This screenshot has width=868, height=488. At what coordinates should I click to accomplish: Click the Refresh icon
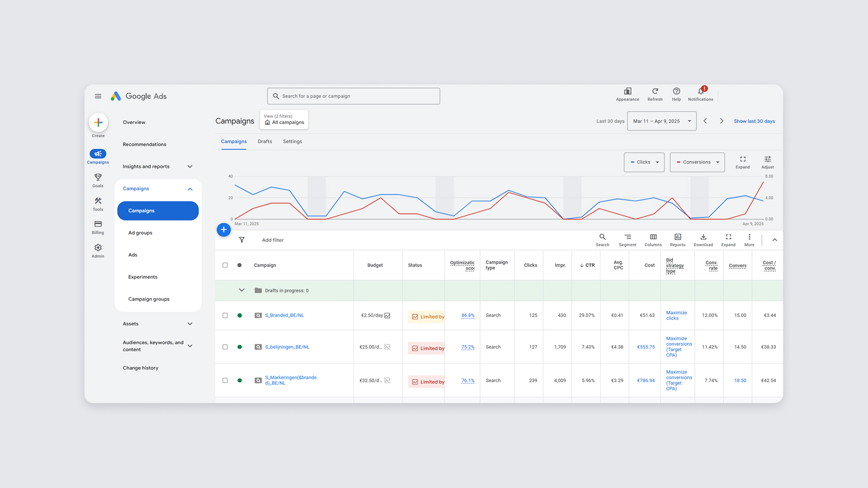(x=655, y=92)
